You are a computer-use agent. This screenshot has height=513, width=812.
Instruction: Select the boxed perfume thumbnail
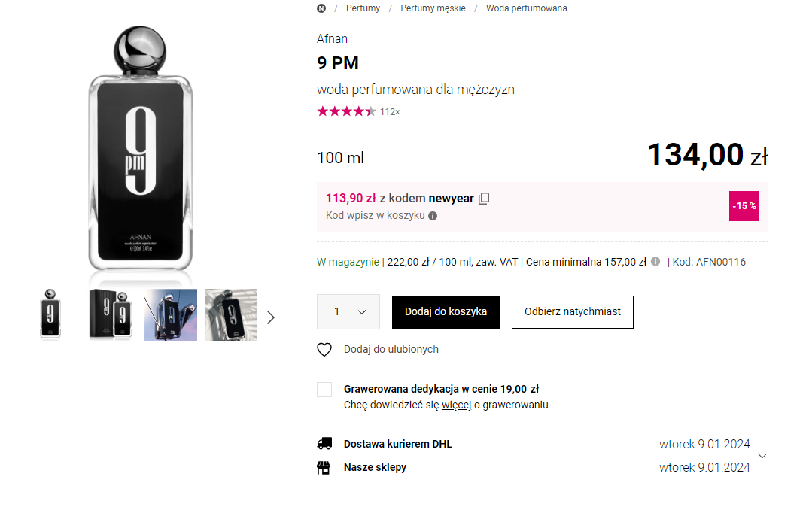coord(111,315)
